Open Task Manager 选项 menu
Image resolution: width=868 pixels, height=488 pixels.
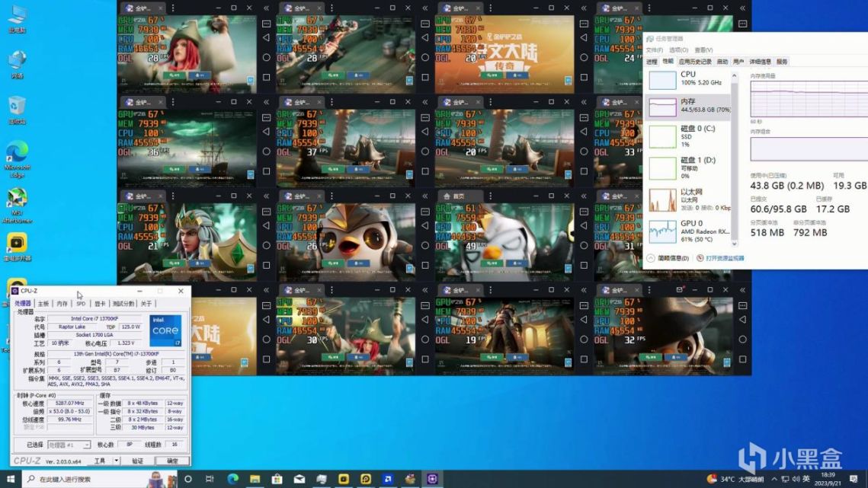coord(679,50)
